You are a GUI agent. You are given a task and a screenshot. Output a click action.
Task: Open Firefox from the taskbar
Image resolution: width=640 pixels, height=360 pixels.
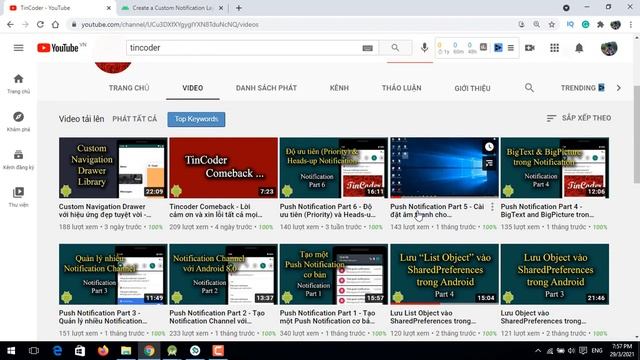[x=103, y=351]
